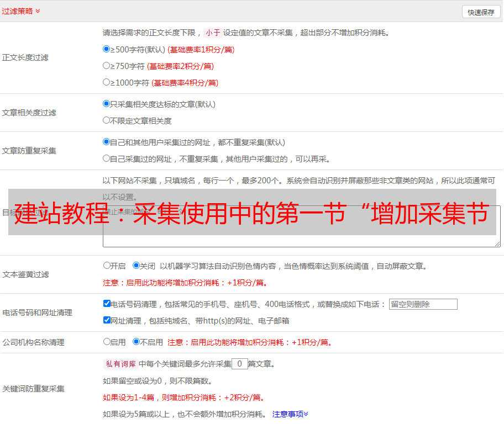Click the replacement phone number field
This screenshot has width=504, height=424.
[423, 304]
